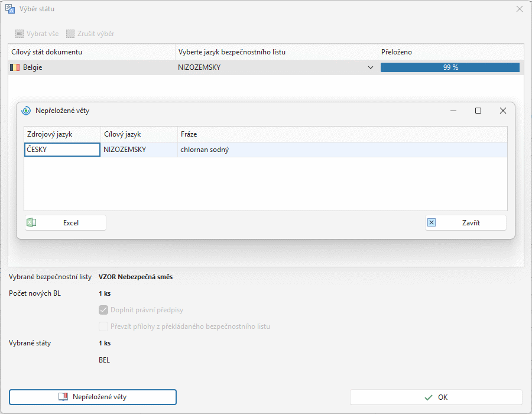Click the NIZOZEMSKY target language cell
This screenshot has width=532, height=414.
(139, 150)
